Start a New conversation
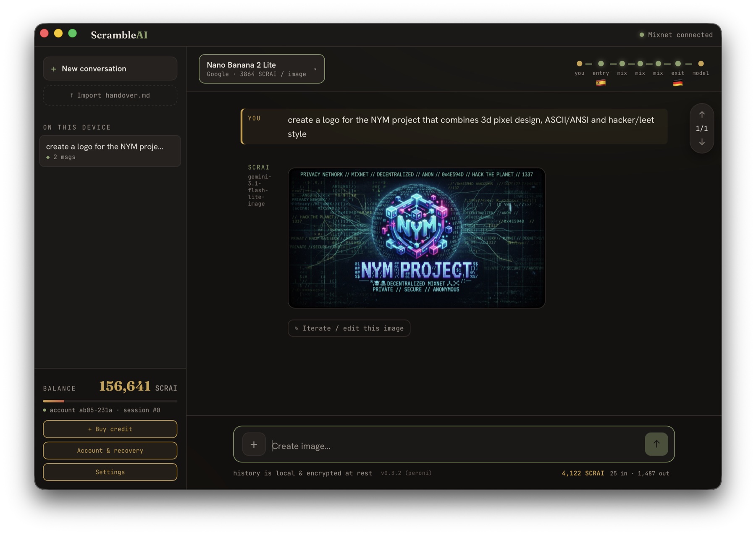This screenshot has width=756, height=535. [110, 68]
